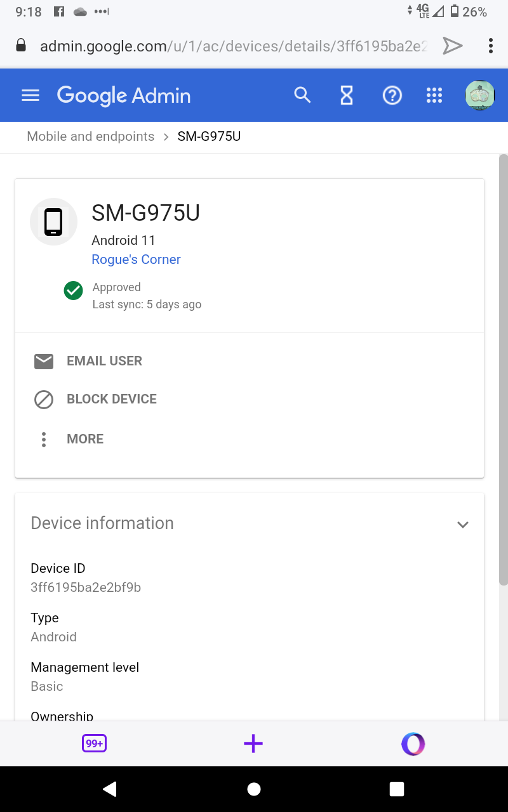The width and height of the screenshot is (508, 812).
Task: Open the Opera menu icon
Action: coord(413,743)
